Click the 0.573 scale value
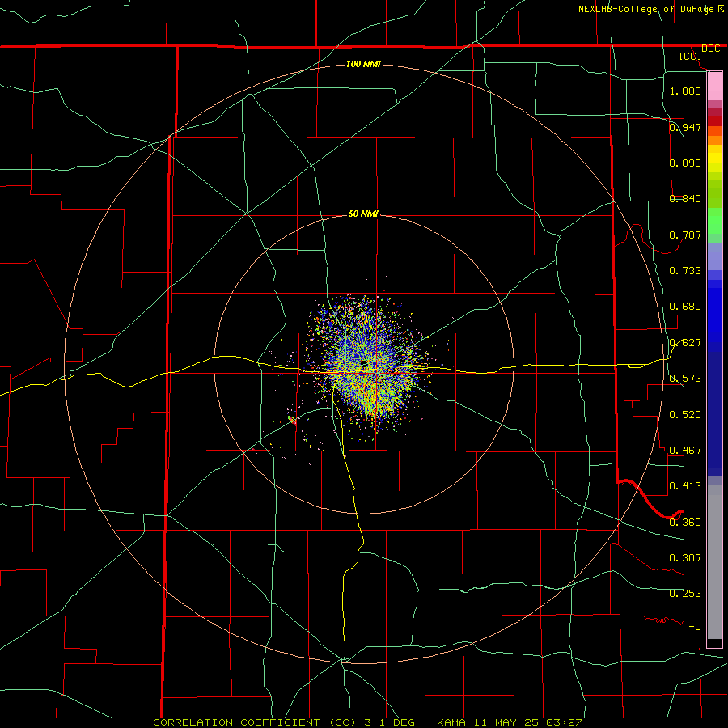 pyautogui.click(x=685, y=379)
